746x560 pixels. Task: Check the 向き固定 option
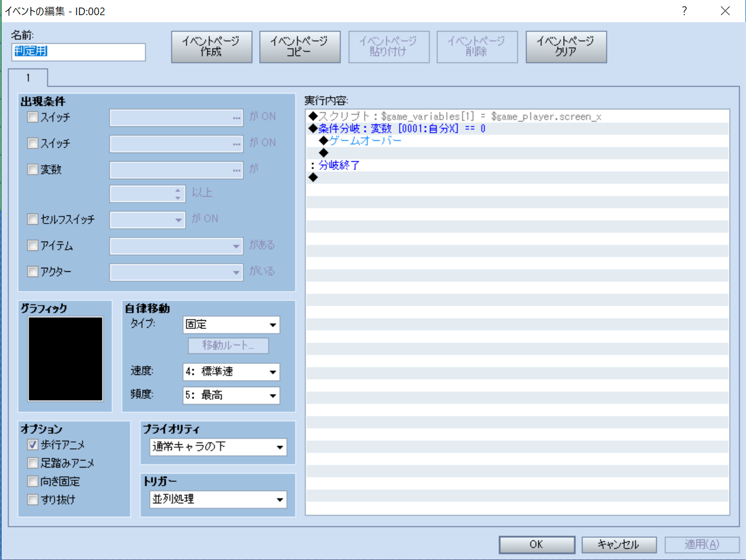[33, 481]
